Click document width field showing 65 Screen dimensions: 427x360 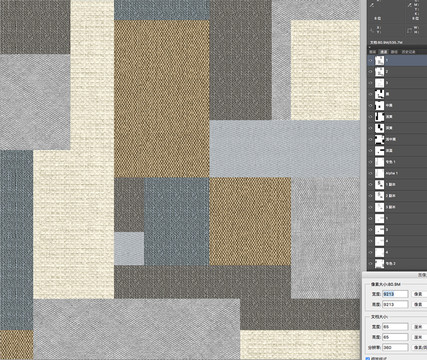click(x=395, y=327)
